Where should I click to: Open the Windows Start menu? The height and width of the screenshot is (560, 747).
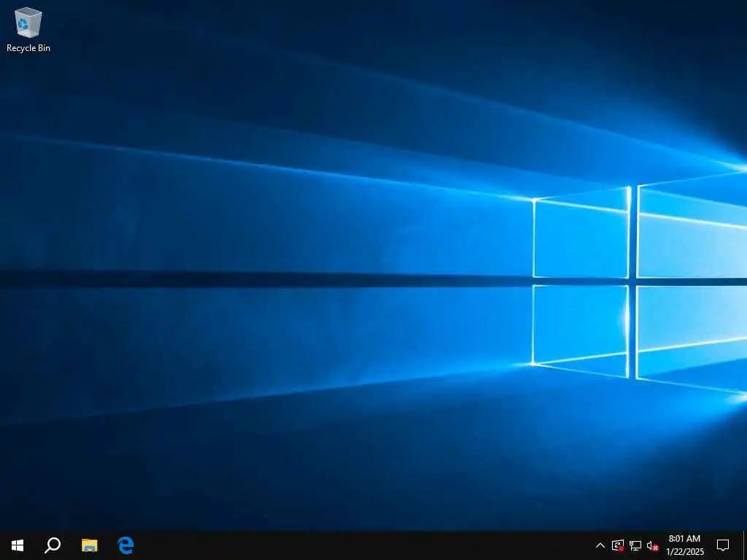coord(18,545)
